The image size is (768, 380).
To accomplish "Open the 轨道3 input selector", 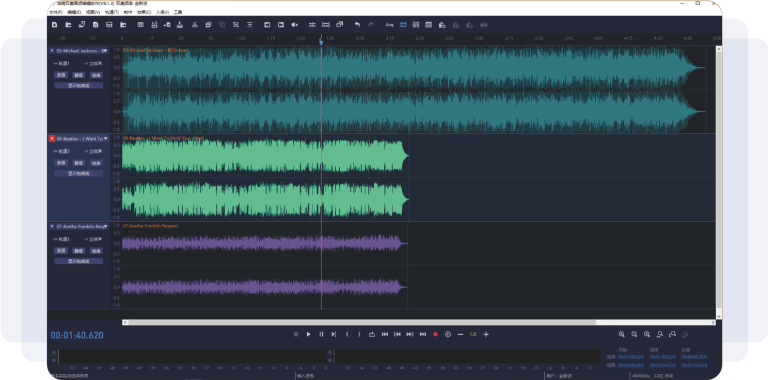I will (x=62, y=239).
